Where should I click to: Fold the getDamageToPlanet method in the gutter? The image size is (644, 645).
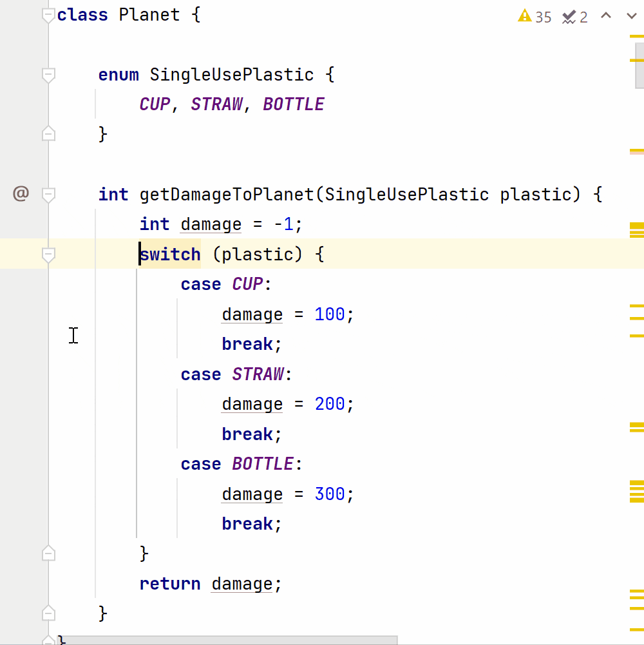(48, 194)
